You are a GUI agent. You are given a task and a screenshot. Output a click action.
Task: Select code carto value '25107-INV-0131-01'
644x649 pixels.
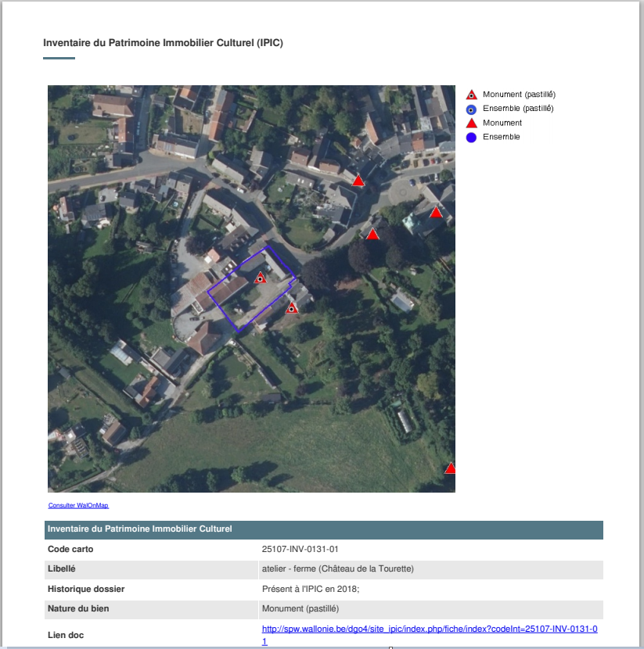coord(300,549)
